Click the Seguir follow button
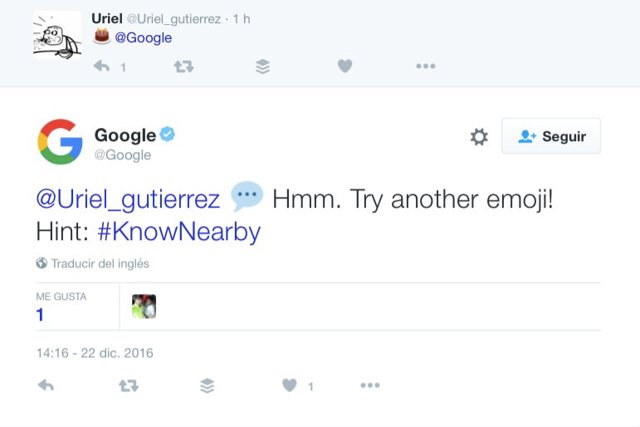 coord(551,137)
